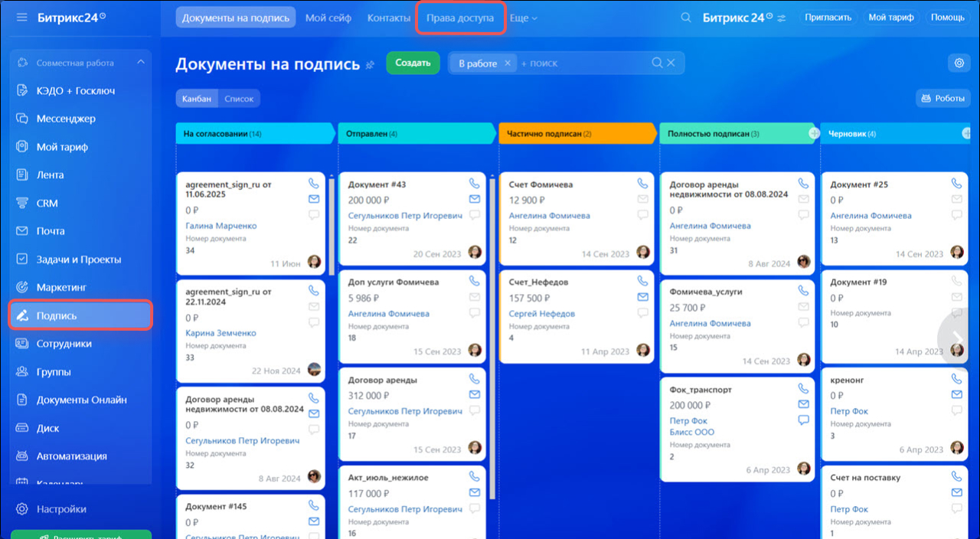Select the На согласовании column header
The height and width of the screenshot is (539, 980).
pos(257,133)
